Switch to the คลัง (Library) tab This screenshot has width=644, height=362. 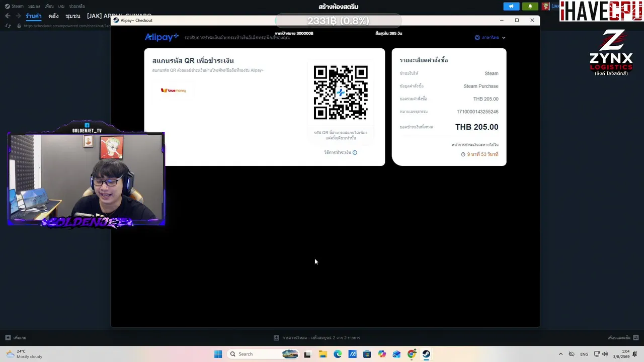tap(53, 16)
